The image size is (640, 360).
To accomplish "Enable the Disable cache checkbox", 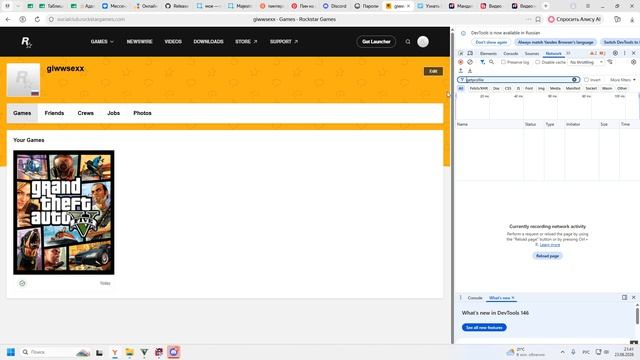I will coord(538,62).
